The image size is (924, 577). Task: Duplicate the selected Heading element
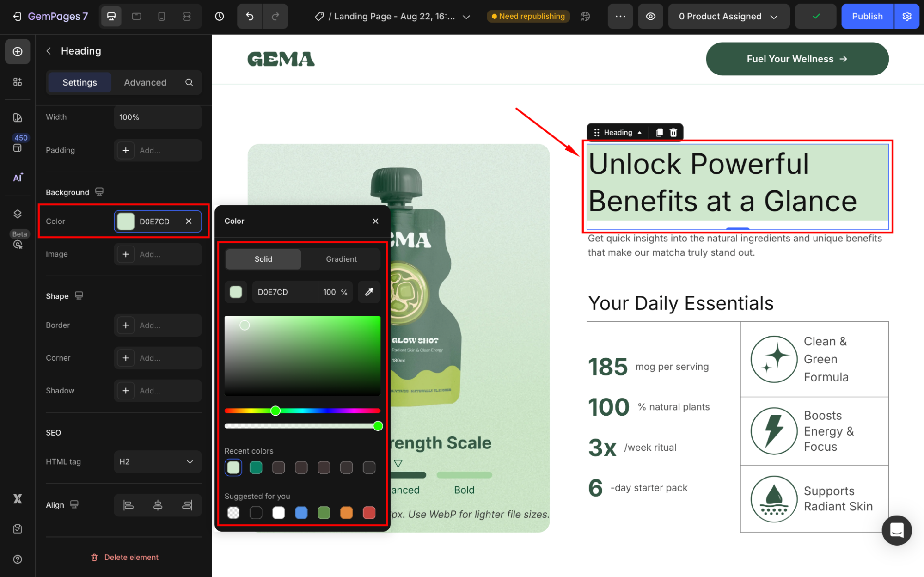tap(659, 133)
